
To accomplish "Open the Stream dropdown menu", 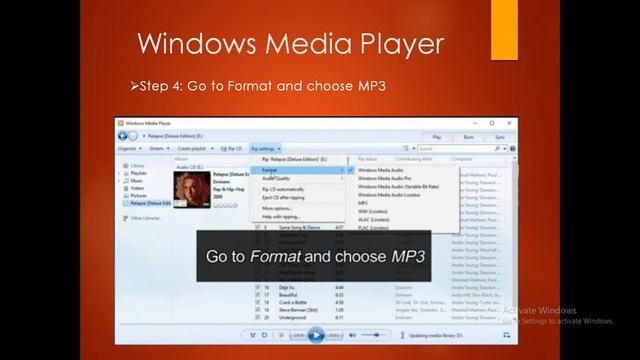I will (x=159, y=149).
